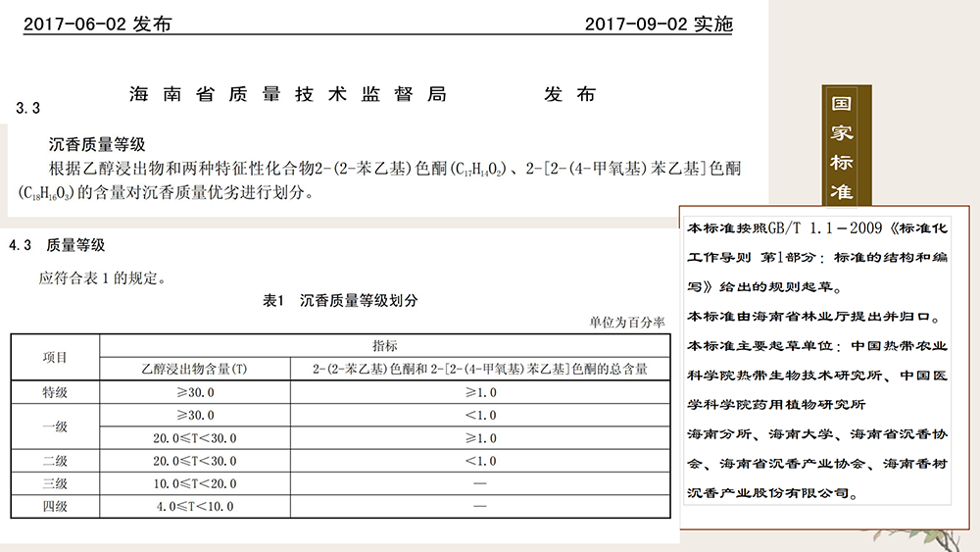Select the "特级" grade row label
Image resolution: width=980 pixels, height=552 pixels.
coord(55,392)
